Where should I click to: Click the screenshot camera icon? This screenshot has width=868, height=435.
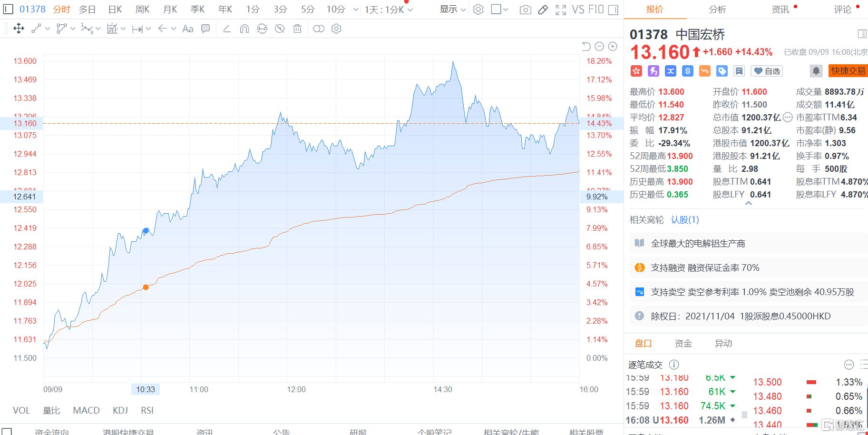[x=525, y=10]
